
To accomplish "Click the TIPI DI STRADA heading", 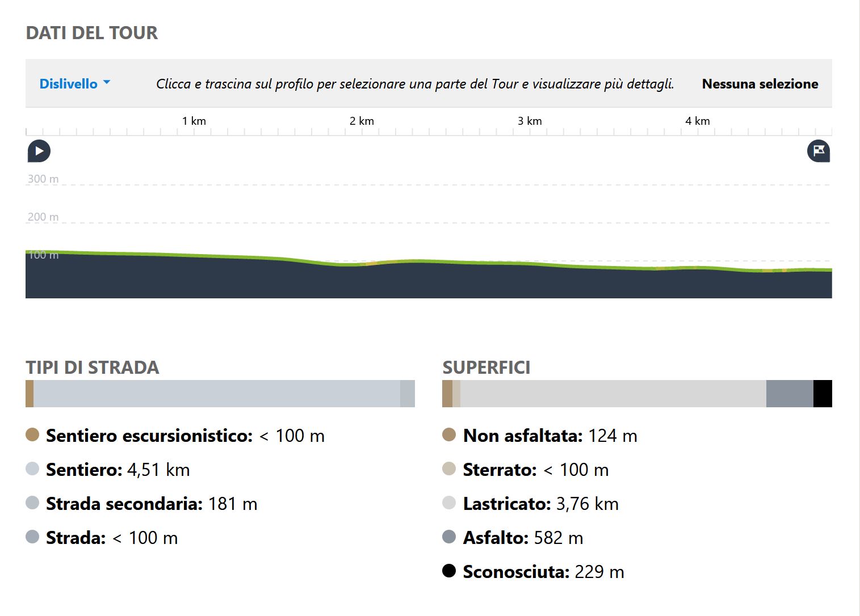I will [93, 368].
